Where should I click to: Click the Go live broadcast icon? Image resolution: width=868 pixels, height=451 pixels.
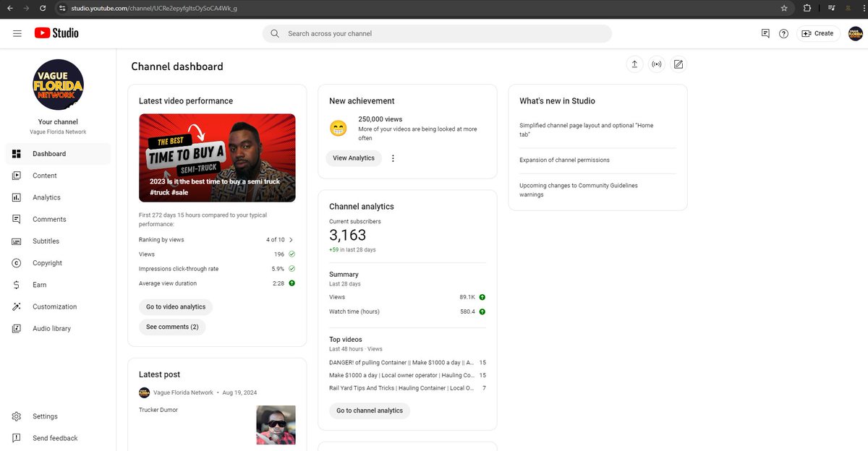[656, 64]
